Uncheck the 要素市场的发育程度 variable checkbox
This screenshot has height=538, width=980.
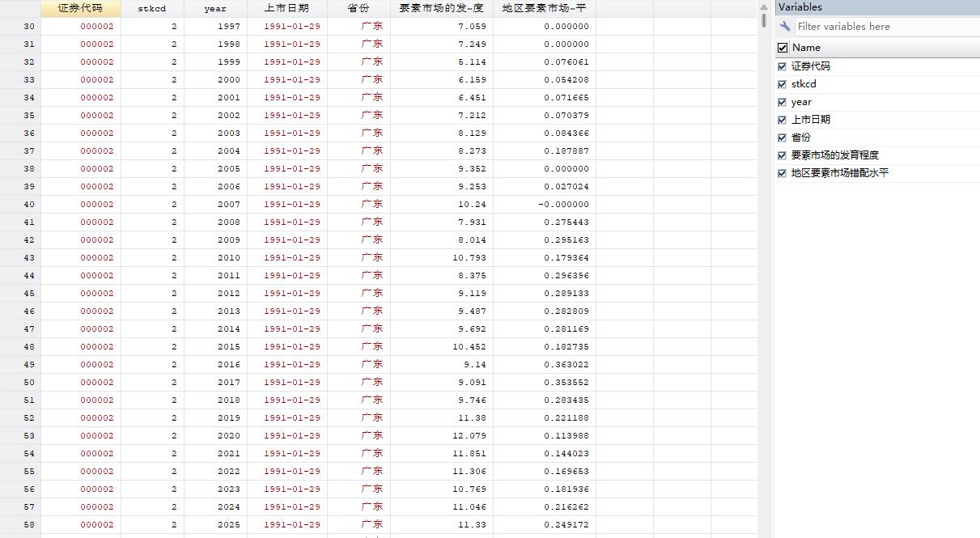point(782,155)
